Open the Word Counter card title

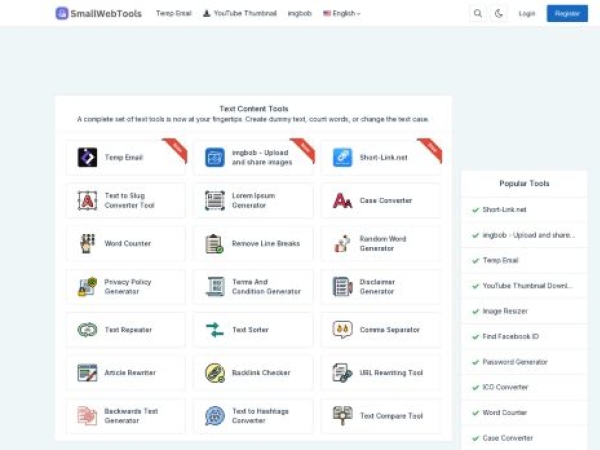127,243
